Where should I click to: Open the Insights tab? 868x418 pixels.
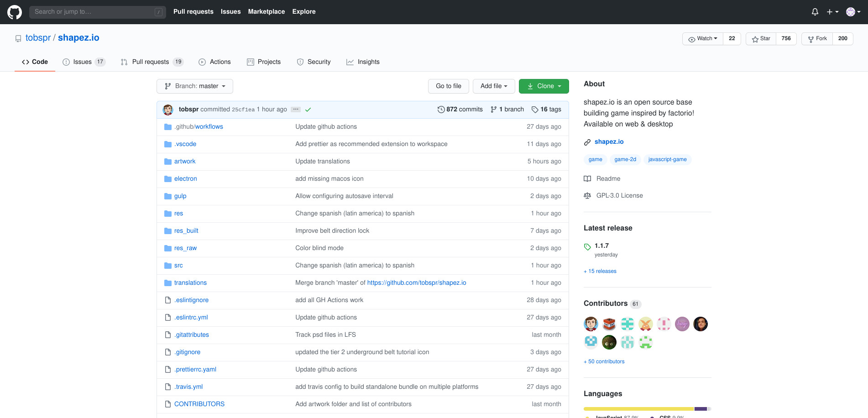pos(363,62)
